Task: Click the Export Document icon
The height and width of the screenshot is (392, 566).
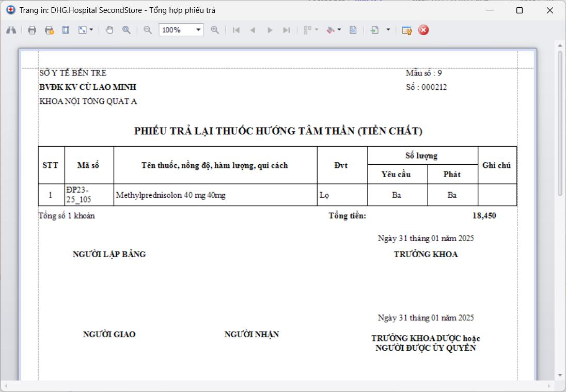Action: [374, 30]
